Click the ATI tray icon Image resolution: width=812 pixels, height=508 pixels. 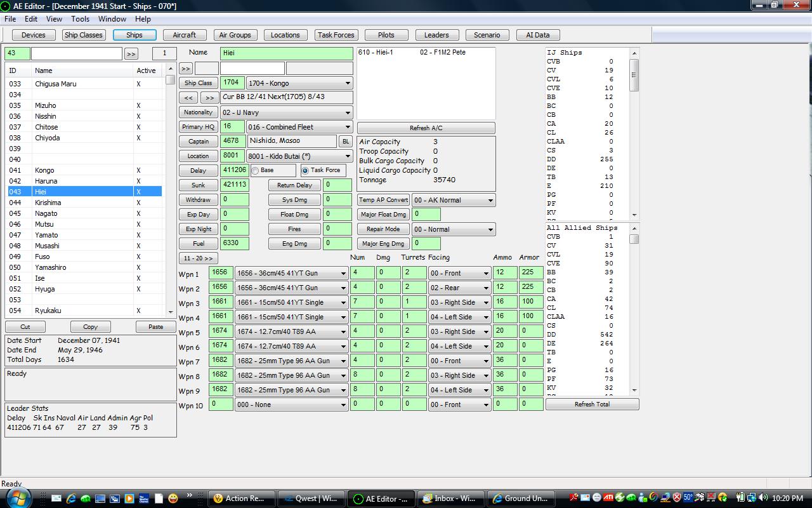point(608,497)
